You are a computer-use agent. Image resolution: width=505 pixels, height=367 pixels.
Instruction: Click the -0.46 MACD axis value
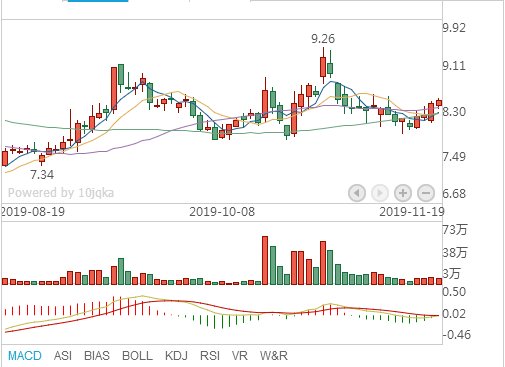tap(457, 334)
